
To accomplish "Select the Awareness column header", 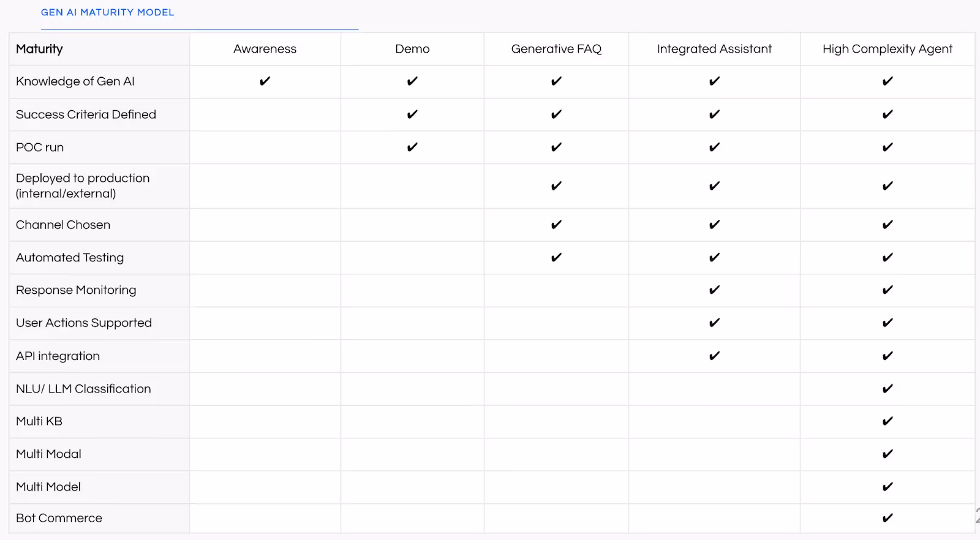I will (x=265, y=49).
